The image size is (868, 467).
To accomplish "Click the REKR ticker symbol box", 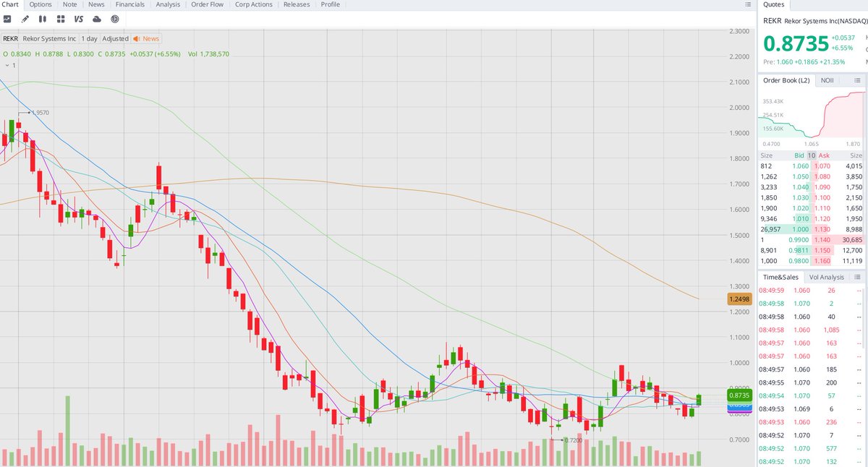I will (x=10, y=39).
